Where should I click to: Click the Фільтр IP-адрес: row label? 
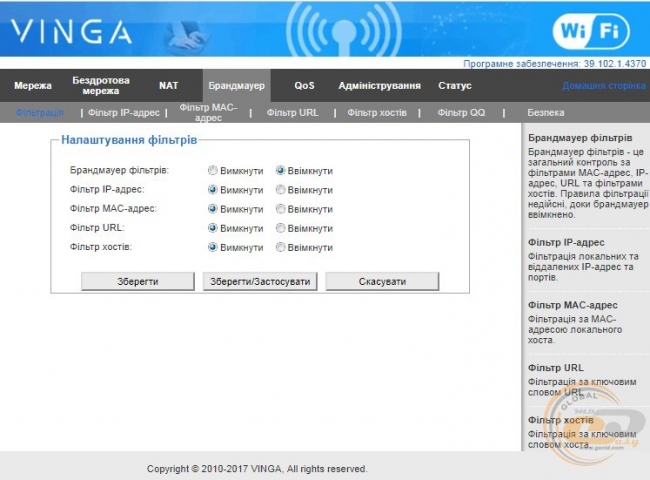pyautogui.click(x=107, y=189)
